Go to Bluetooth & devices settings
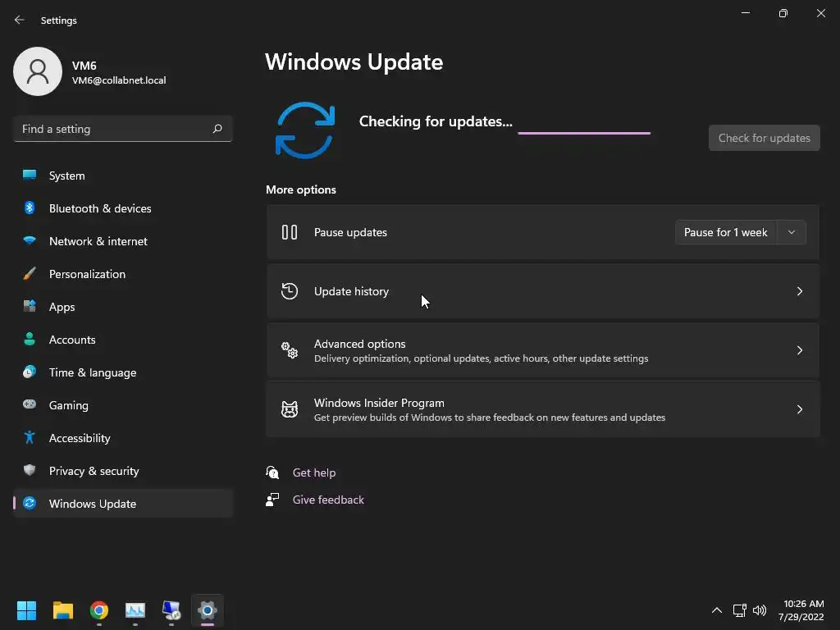 123,208
